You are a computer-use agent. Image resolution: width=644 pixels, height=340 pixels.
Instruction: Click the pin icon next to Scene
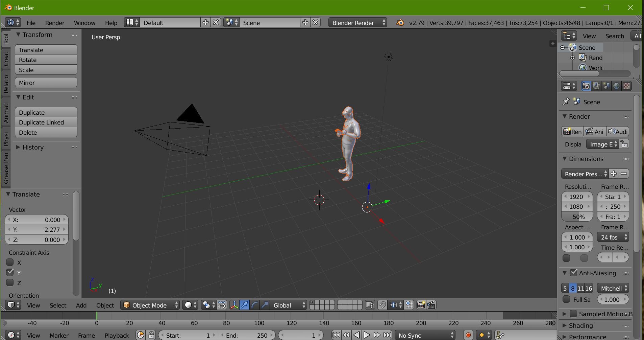(566, 102)
